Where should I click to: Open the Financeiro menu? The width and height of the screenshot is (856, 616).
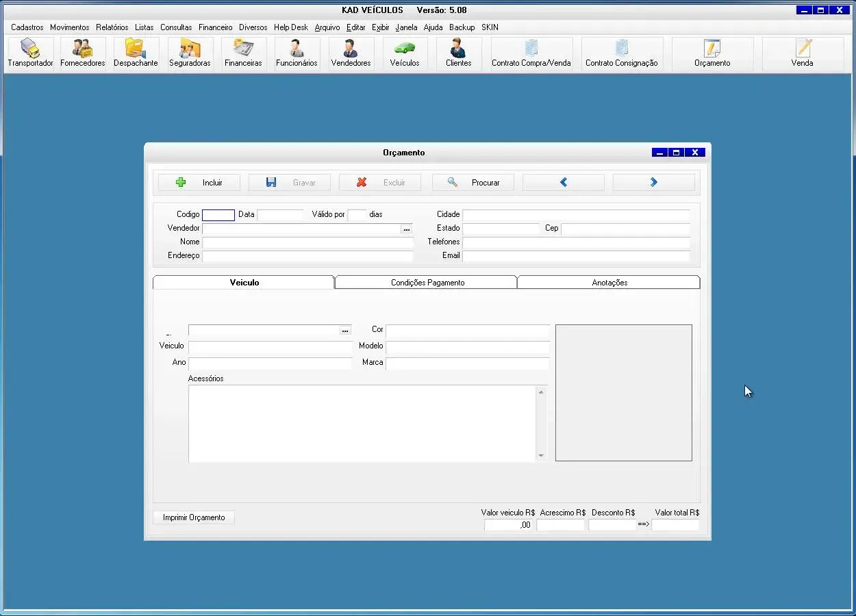[x=215, y=27]
